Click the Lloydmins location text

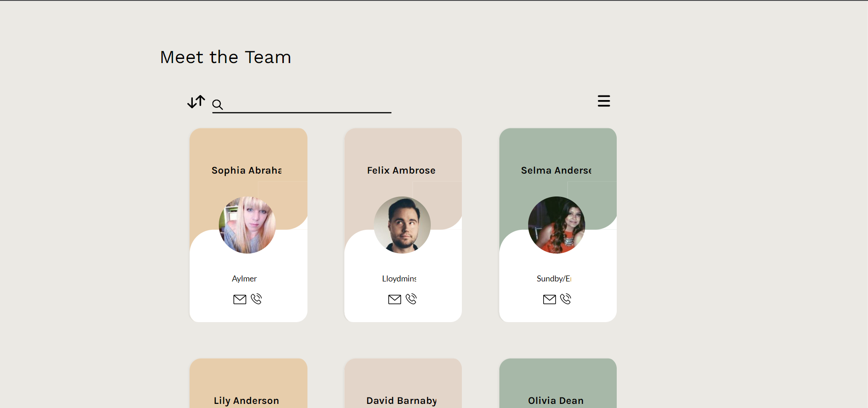click(x=399, y=279)
